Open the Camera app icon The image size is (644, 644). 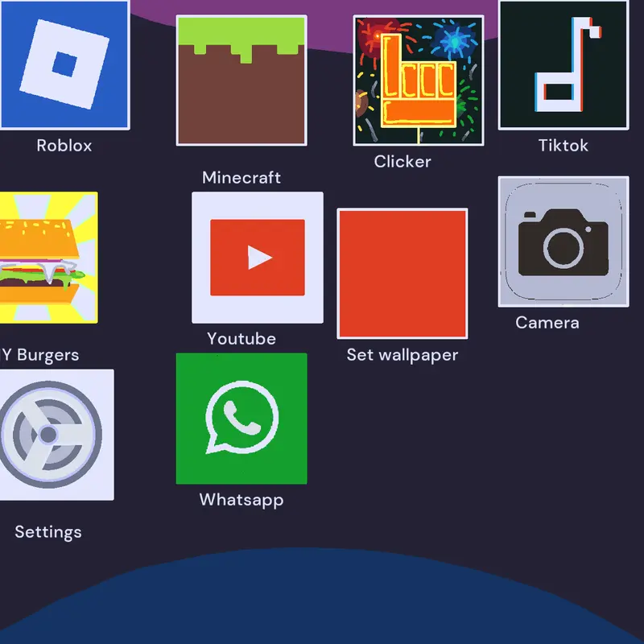563,242
